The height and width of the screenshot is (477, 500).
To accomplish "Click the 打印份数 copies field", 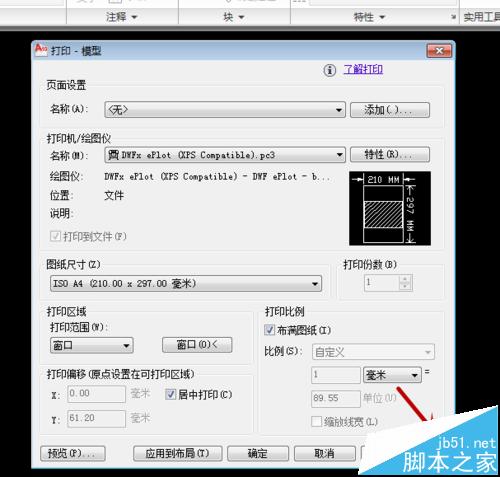I will 382,283.
